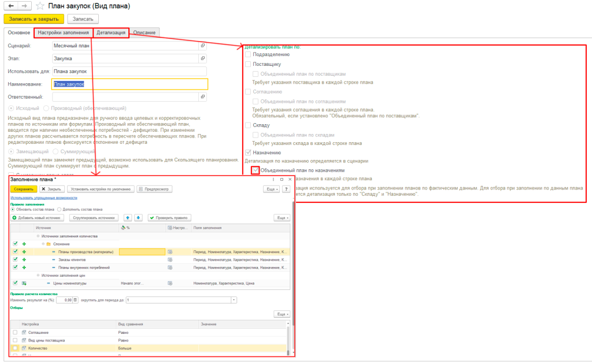This screenshot has width=592, height=364.
Task: Open the округлить для периода dropdown
Action: pyautogui.click(x=234, y=300)
